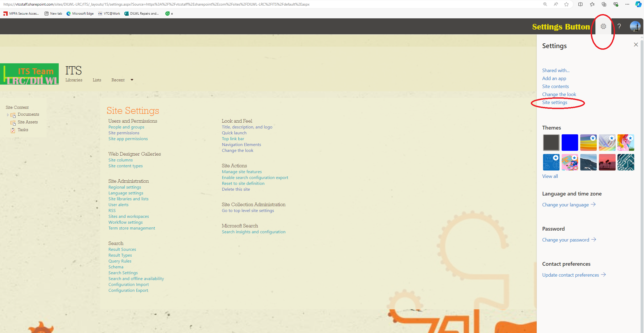Select the dark gray theme swatch
Viewport: 644px width, 333px height.
point(551,143)
